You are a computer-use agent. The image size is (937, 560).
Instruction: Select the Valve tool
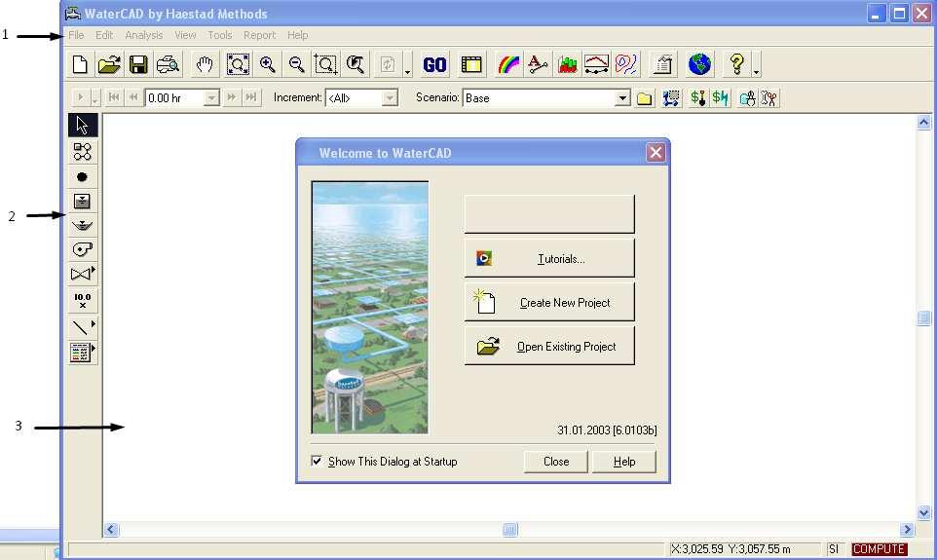pyautogui.click(x=80, y=274)
